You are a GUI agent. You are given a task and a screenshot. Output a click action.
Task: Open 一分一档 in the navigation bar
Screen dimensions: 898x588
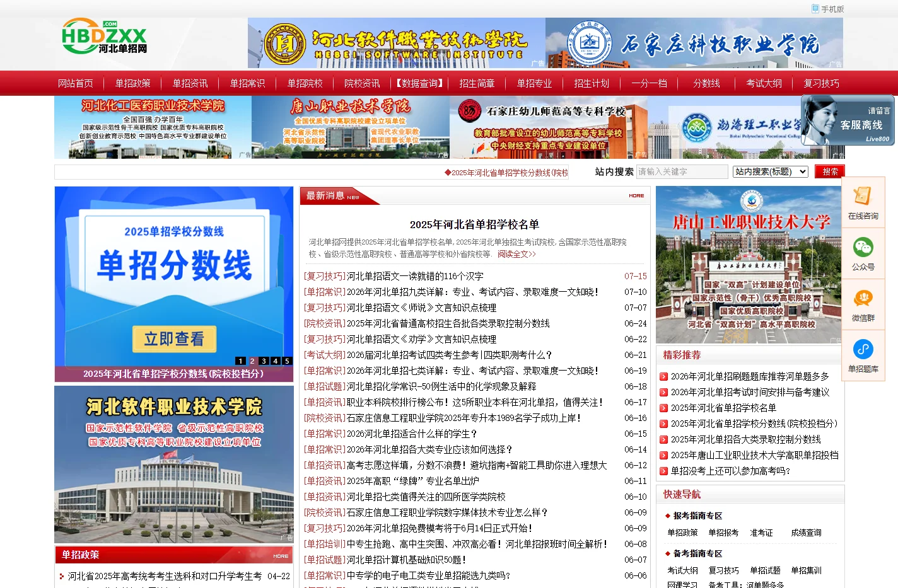[x=649, y=83]
